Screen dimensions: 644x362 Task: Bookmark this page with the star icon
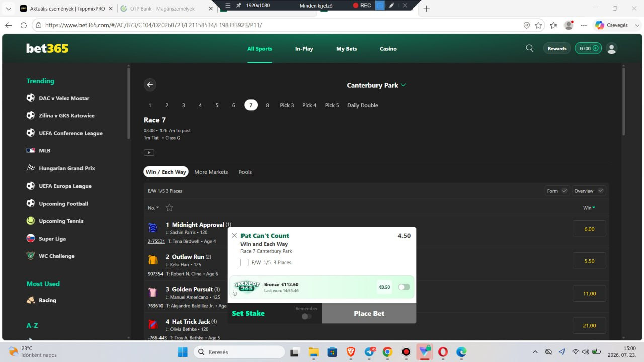click(x=539, y=25)
